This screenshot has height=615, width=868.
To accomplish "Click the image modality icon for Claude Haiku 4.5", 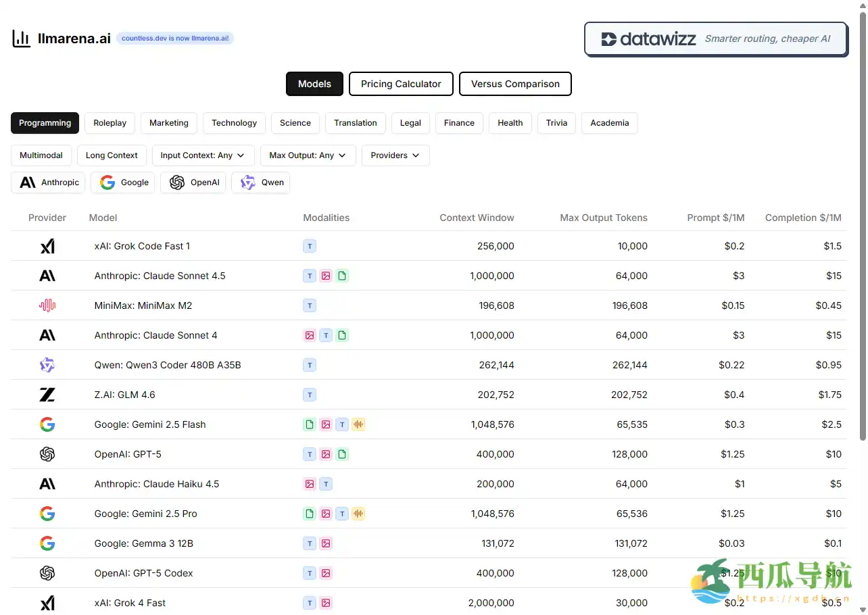I will 310,484.
